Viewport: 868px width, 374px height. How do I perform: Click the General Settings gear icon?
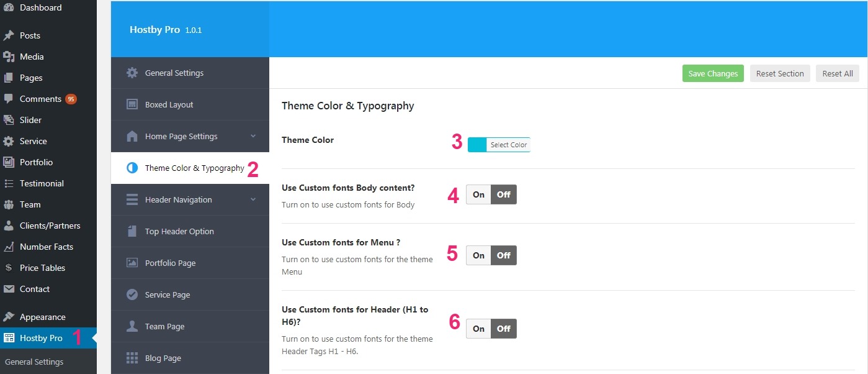click(132, 73)
